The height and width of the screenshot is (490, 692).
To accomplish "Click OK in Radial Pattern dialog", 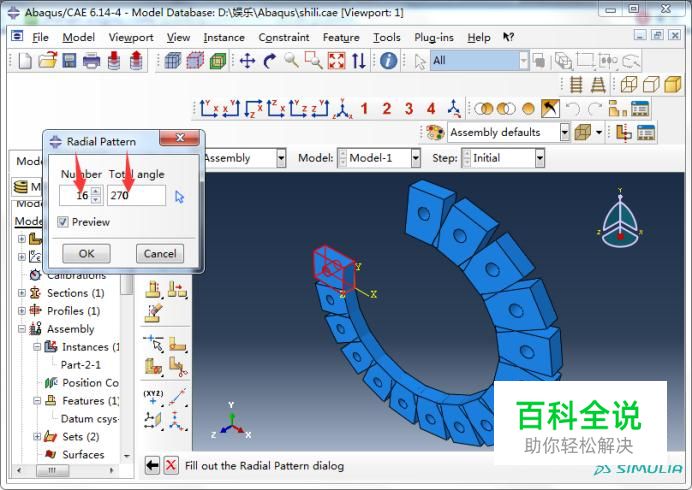I will click(86, 253).
